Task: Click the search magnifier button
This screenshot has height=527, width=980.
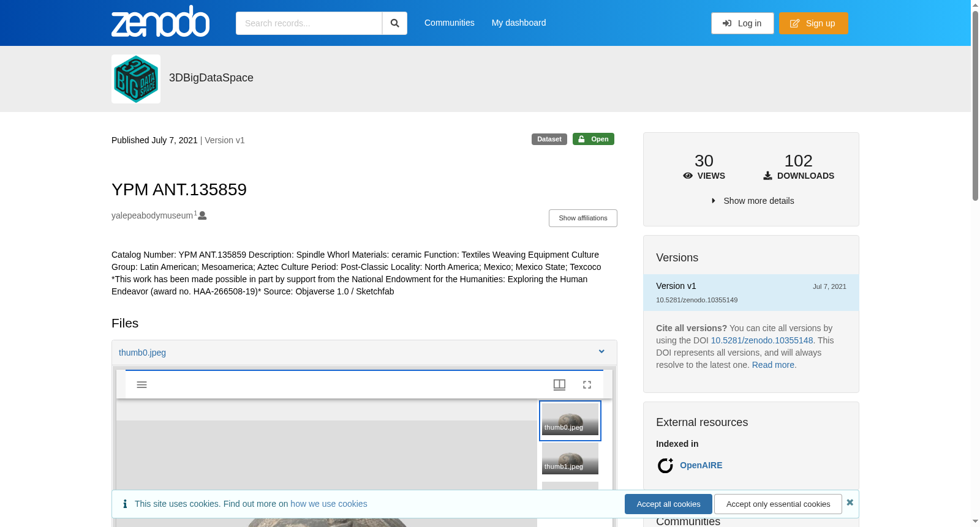Action: (x=394, y=23)
